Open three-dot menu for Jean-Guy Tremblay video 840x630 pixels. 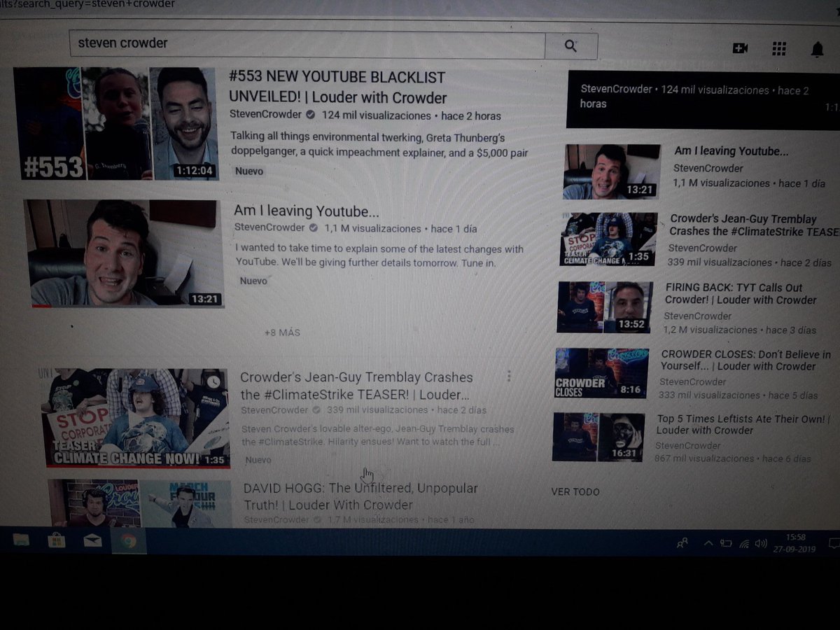point(509,377)
